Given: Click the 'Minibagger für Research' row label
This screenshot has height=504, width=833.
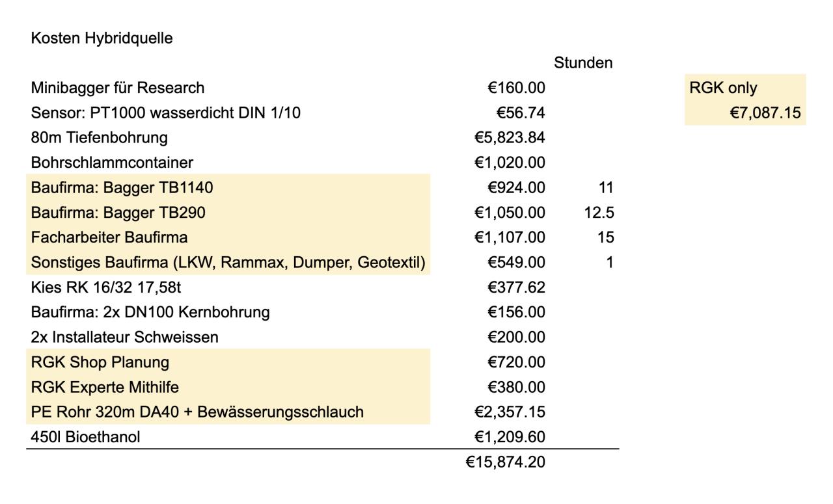Looking at the screenshot, I should 117,88.
